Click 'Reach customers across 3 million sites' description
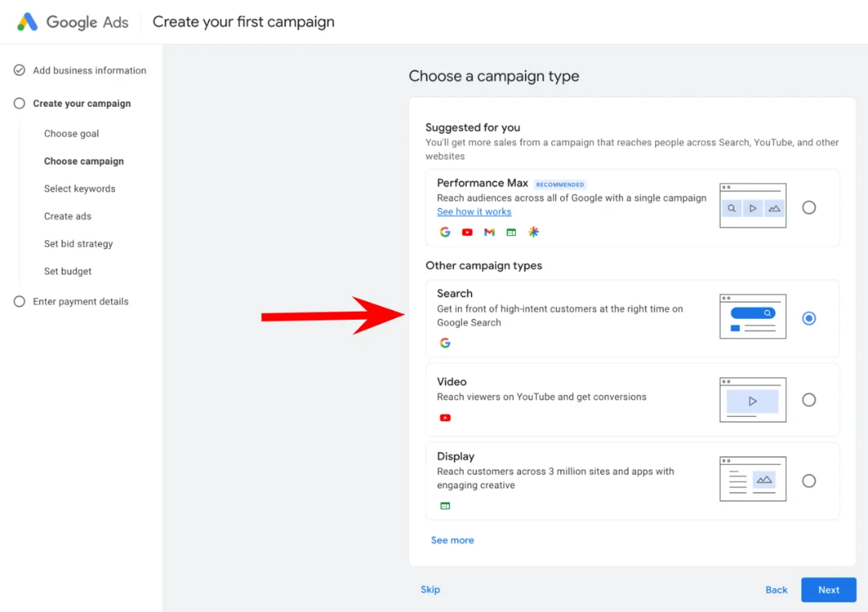The height and width of the screenshot is (612, 868). coord(555,478)
